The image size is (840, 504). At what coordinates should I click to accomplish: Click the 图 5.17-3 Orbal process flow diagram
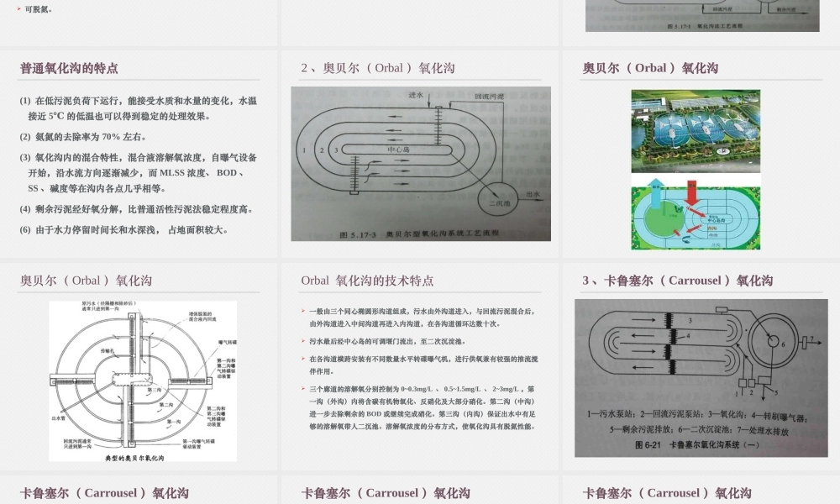click(421, 163)
